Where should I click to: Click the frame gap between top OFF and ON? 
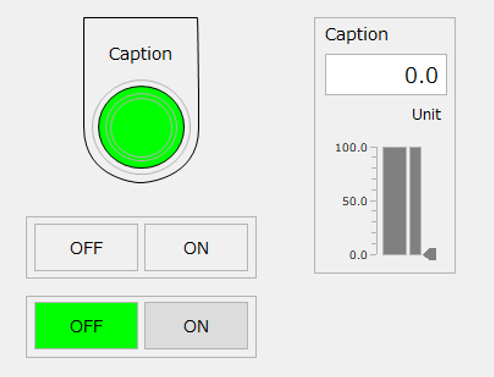(x=141, y=247)
